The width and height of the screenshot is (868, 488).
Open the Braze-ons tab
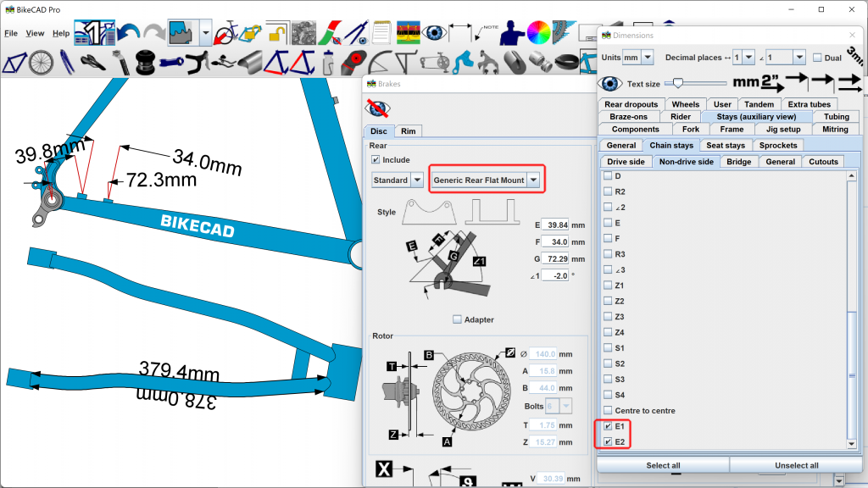pyautogui.click(x=628, y=117)
